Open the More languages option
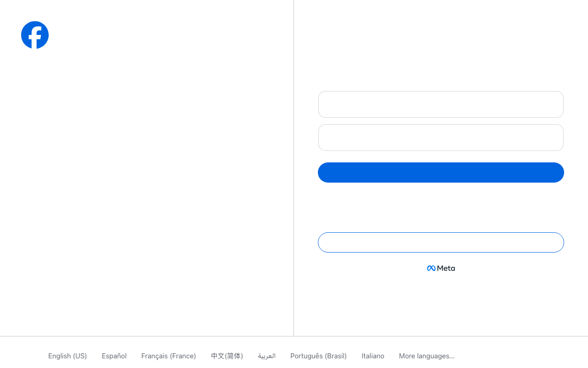 click(x=426, y=356)
